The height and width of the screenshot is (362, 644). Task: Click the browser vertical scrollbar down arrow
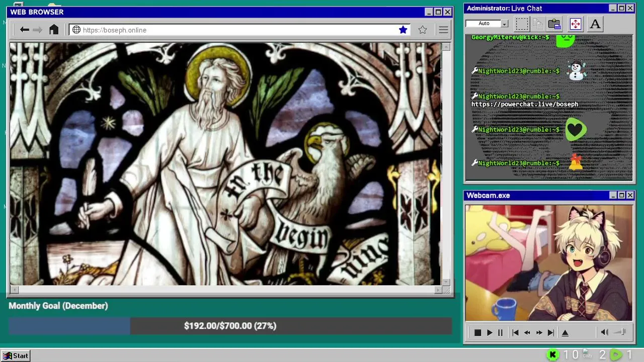[x=446, y=282]
